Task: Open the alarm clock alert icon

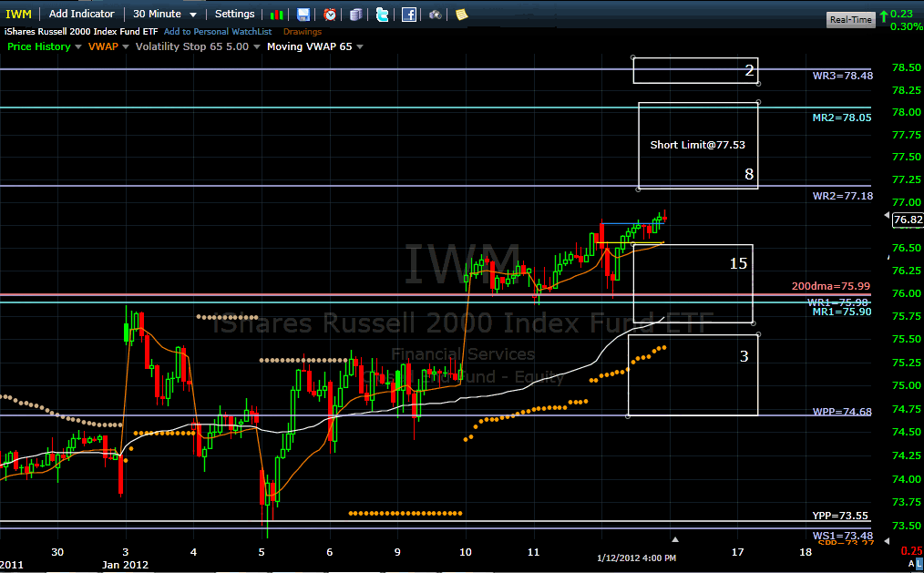Action: click(330, 15)
